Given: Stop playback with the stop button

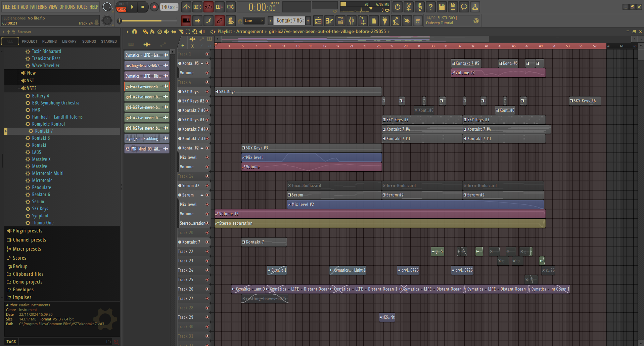Looking at the screenshot, I should tap(143, 7).
